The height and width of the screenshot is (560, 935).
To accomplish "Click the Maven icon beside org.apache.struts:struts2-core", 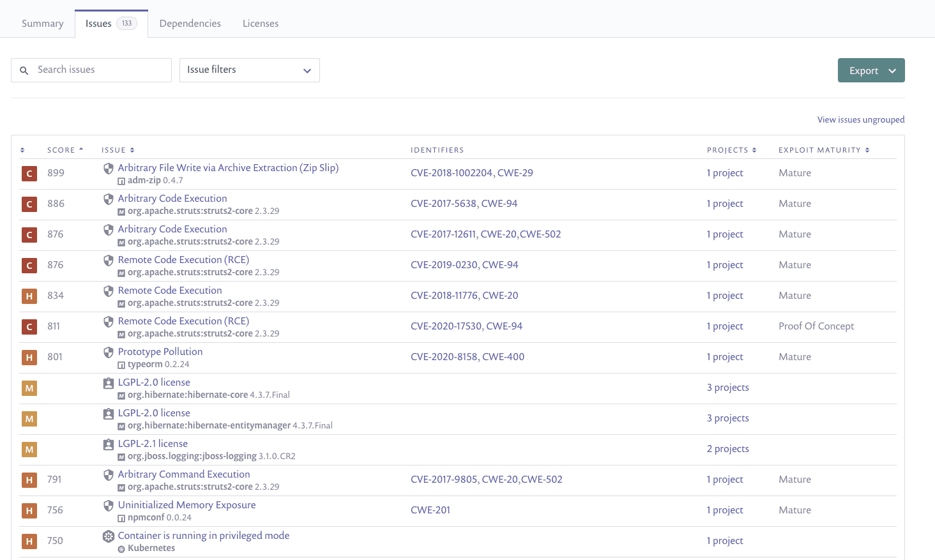I will (121, 211).
